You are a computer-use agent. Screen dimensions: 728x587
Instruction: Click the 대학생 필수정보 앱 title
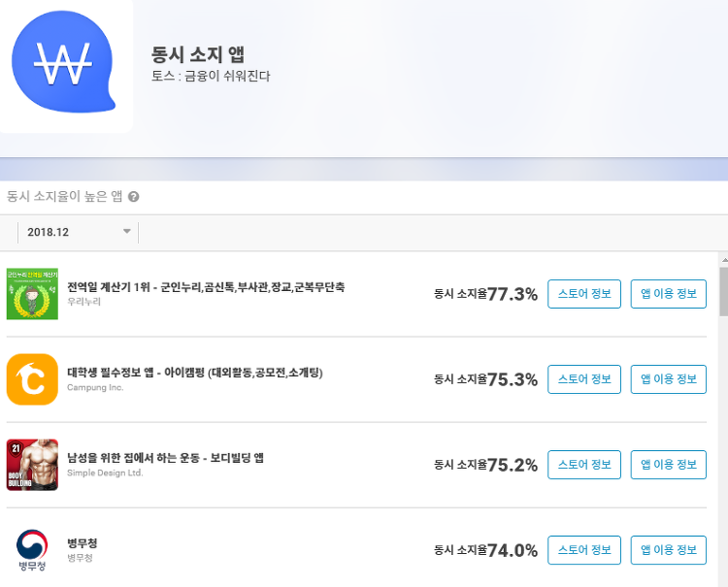click(195, 373)
